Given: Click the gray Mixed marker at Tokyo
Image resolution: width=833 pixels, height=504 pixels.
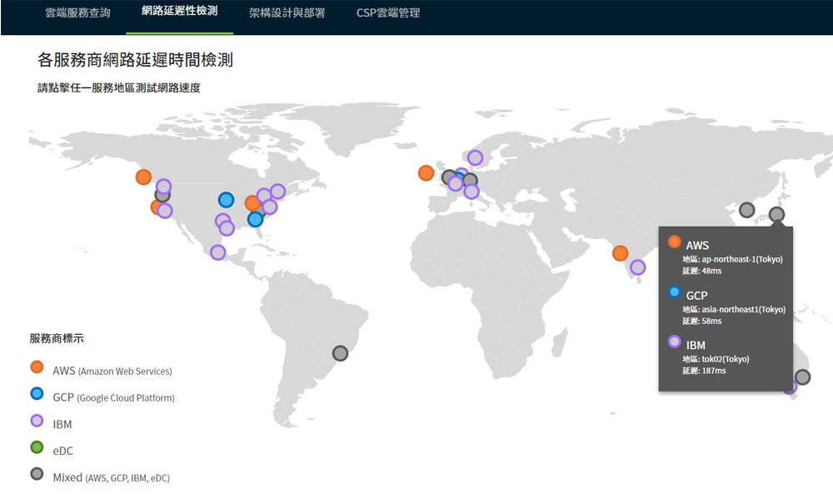Looking at the screenshot, I should pos(776,215).
